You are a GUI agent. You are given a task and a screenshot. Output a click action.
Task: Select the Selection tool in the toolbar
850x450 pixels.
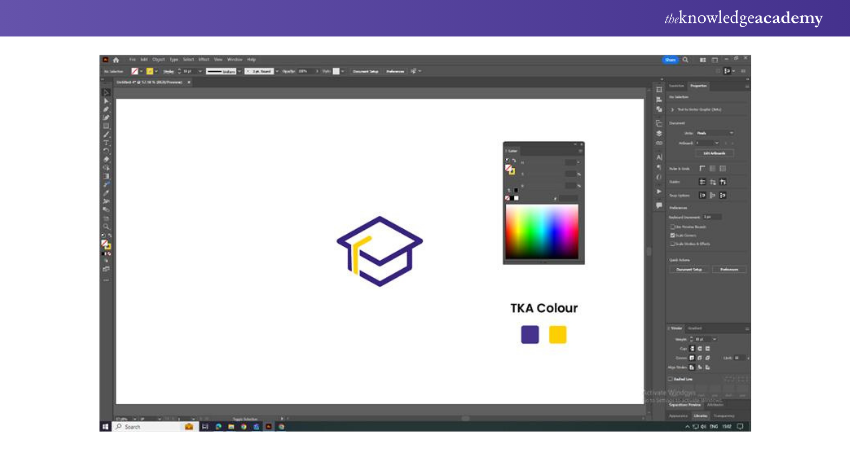(106, 92)
